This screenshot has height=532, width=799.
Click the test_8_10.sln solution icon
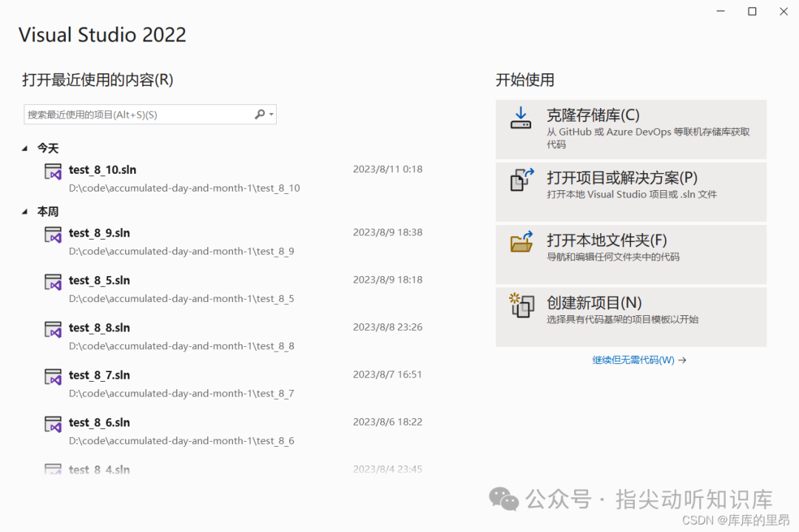coord(53,171)
